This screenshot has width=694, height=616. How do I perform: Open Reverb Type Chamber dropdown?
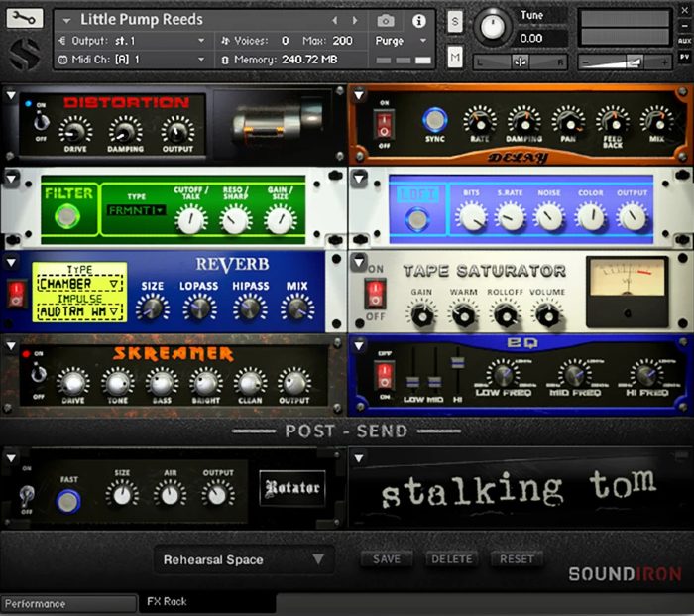(79, 284)
